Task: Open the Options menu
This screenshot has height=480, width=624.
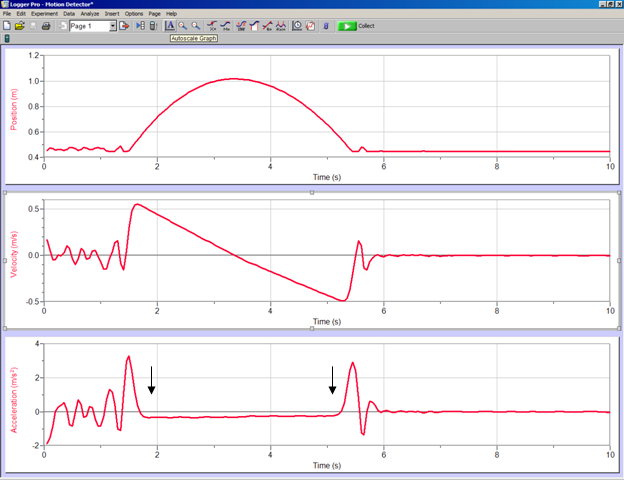Action: point(134,13)
